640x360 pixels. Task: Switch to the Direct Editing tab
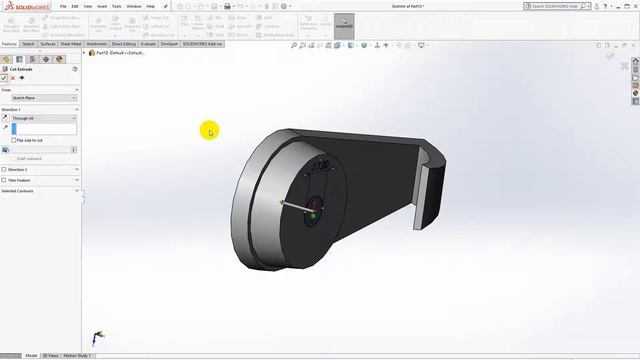pos(124,44)
